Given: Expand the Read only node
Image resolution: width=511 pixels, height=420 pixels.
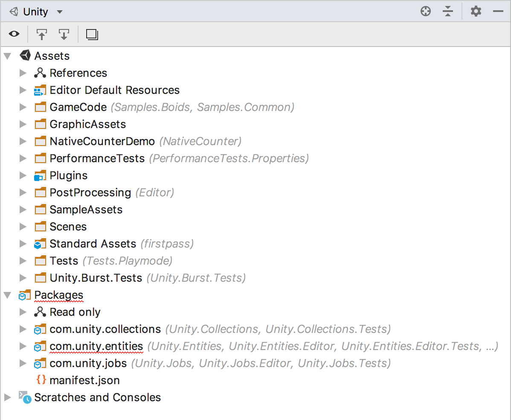Looking at the screenshot, I should coord(23,312).
